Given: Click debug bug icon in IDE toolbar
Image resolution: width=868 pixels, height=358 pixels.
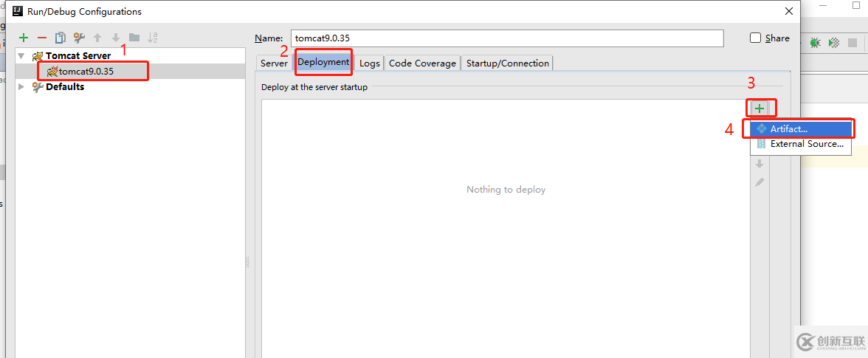Looking at the screenshot, I should 815,43.
